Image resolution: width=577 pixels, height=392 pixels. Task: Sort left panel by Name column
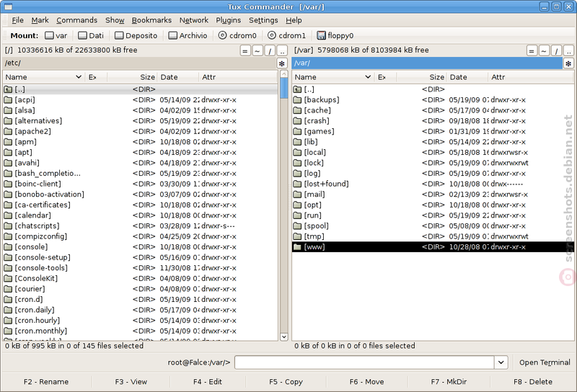[43, 77]
